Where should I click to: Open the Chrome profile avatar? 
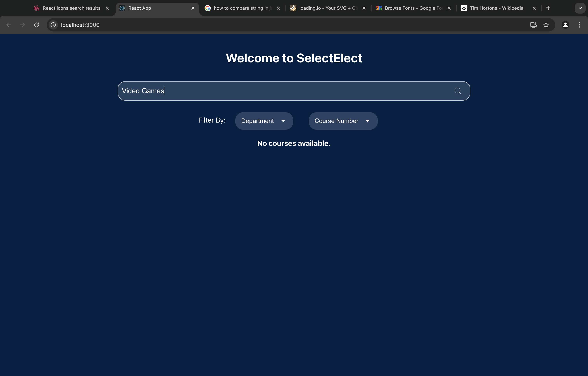pyautogui.click(x=565, y=25)
